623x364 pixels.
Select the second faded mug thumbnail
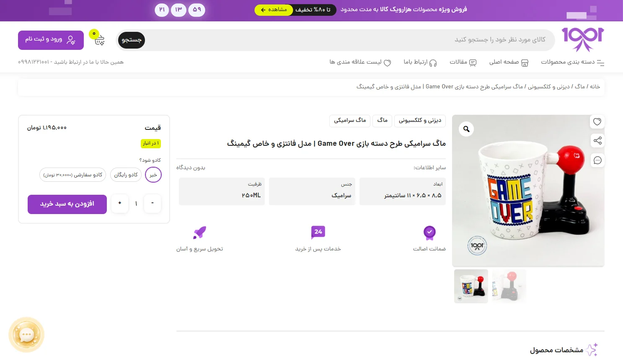(509, 286)
